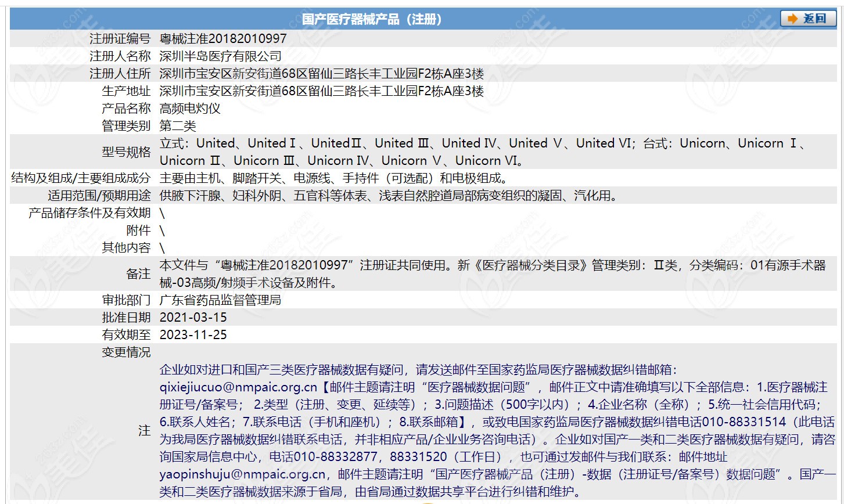Click the 有效期至 label
844x504 pixels.
[x=126, y=334]
